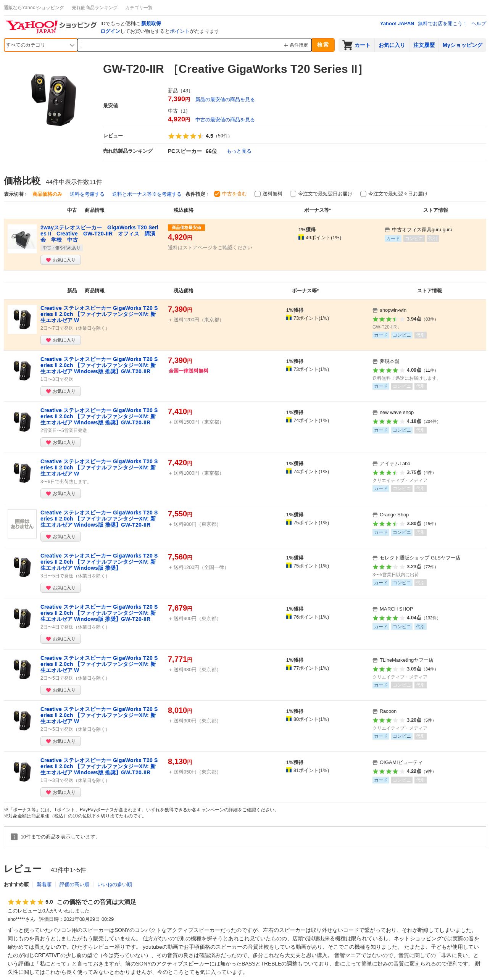
Task: Open the main speaker product image
Action: click(x=53, y=99)
